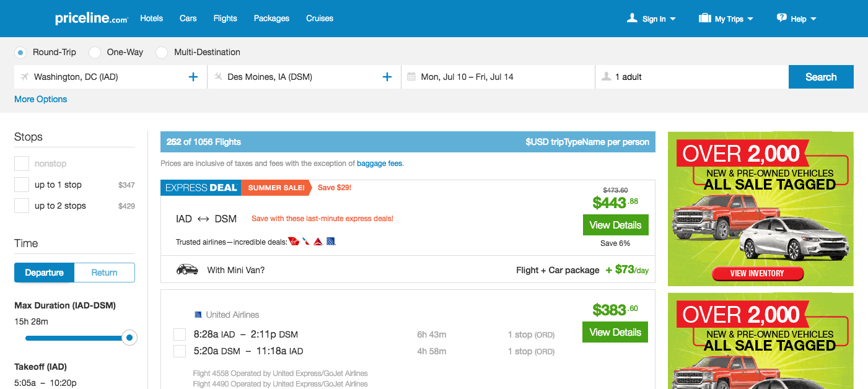
Task: Enable the up to 2 stops filter
Action: coord(22,206)
